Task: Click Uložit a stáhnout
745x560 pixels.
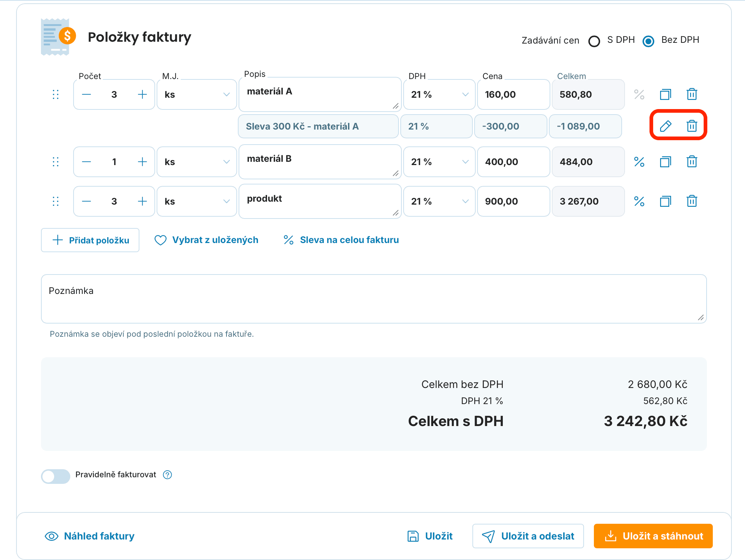Action: 653,536
